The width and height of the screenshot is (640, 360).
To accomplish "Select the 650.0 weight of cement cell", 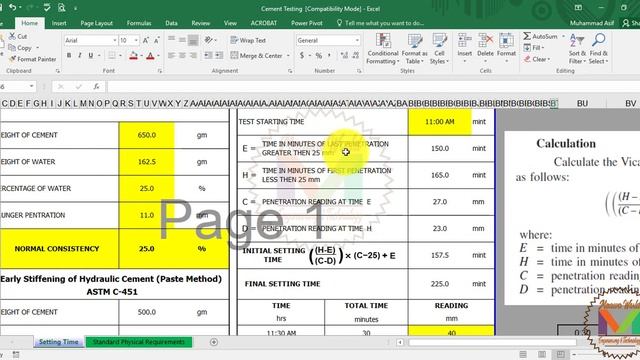I will (147, 135).
